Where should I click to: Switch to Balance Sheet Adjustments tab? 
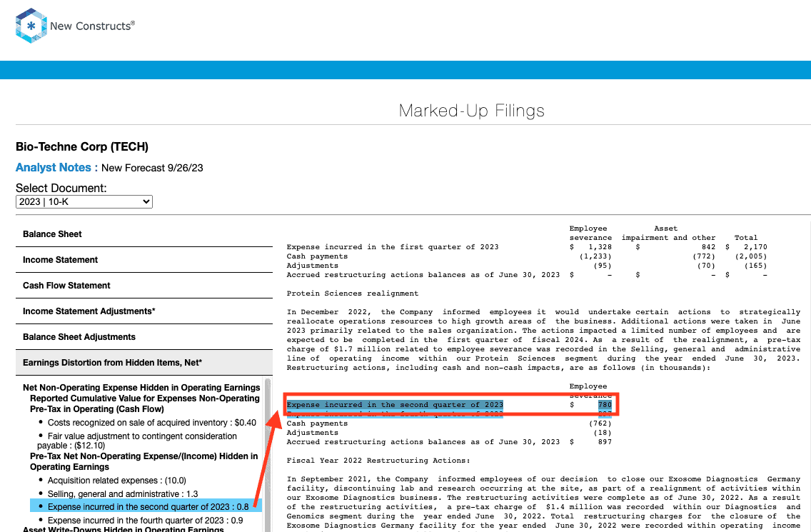point(144,337)
